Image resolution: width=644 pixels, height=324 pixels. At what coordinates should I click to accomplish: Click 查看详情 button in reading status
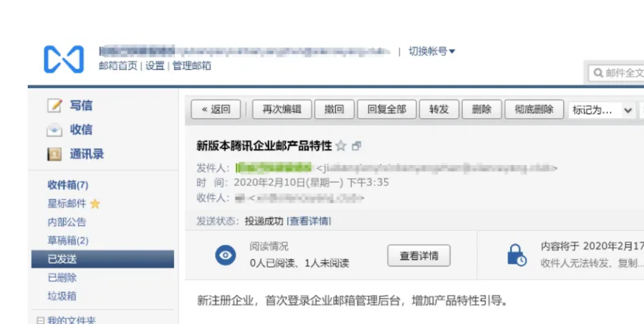click(419, 255)
